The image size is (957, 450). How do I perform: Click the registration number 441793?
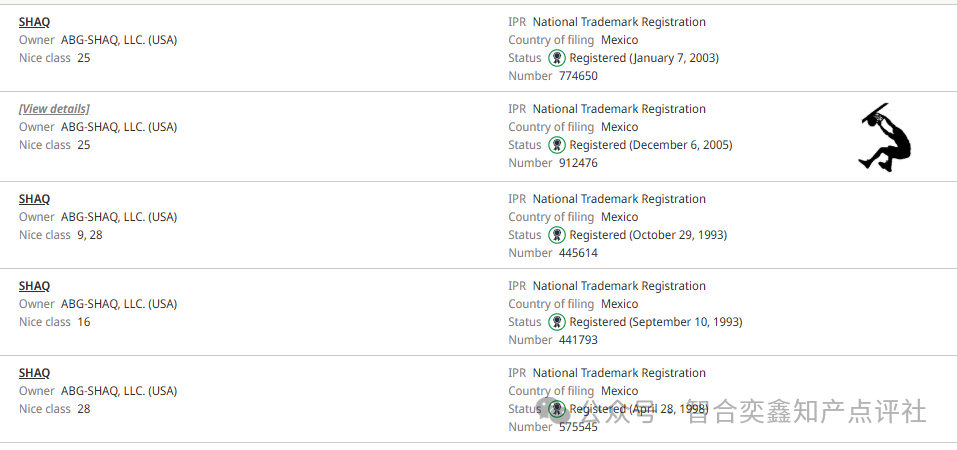coord(578,339)
